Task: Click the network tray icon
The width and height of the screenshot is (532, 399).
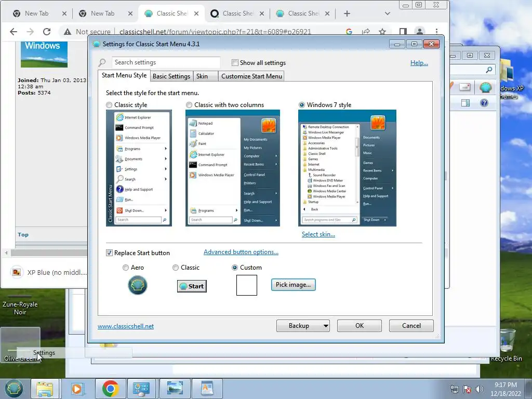Action: (454, 389)
